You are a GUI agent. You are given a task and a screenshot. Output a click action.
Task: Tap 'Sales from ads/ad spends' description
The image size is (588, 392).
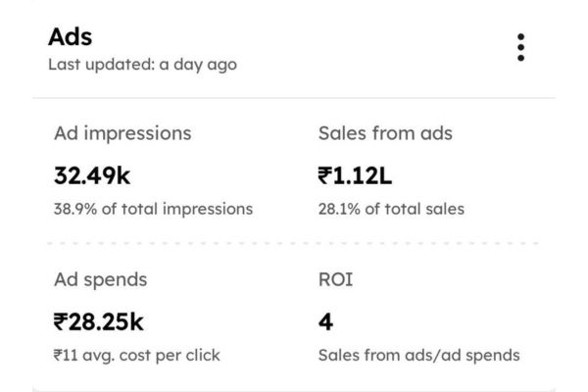coord(418,355)
